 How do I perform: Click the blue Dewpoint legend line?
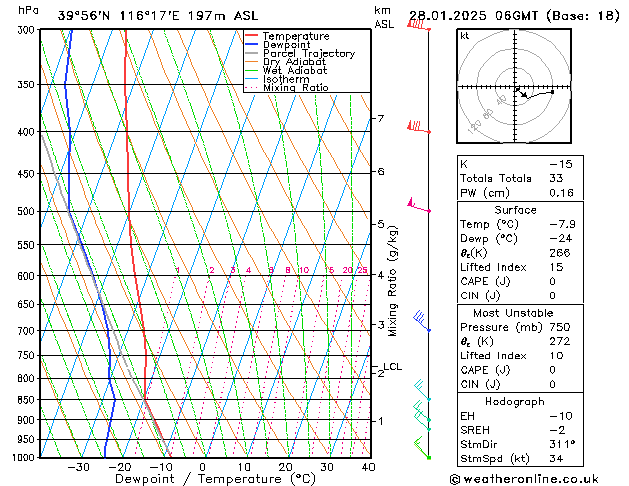pos(251,45)
